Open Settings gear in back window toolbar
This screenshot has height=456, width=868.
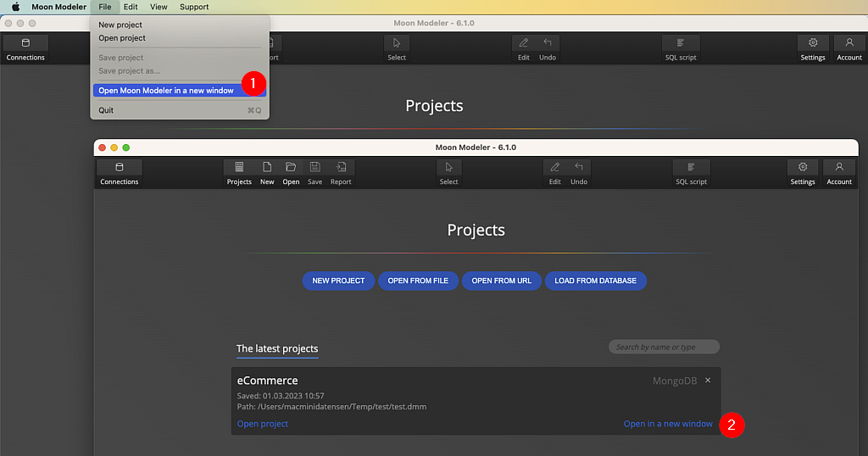[x=813, y=48]
